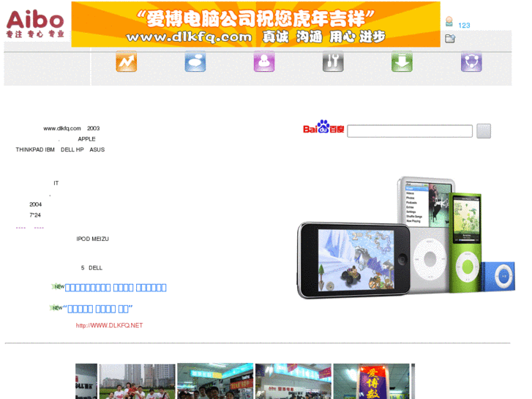The image size is (532, 399).
Task: Open the 123 user link
Action: 464,26
